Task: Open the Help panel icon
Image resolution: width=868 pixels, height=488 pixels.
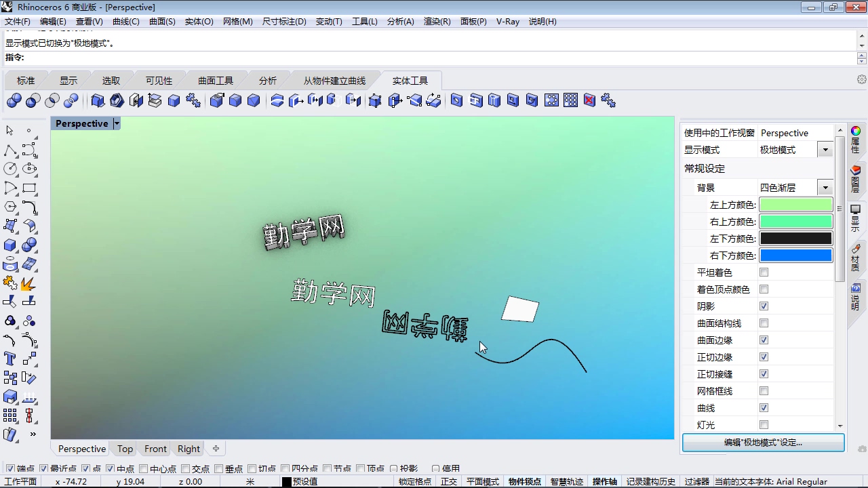Action: pyautogui.click(x=856, y=288)
